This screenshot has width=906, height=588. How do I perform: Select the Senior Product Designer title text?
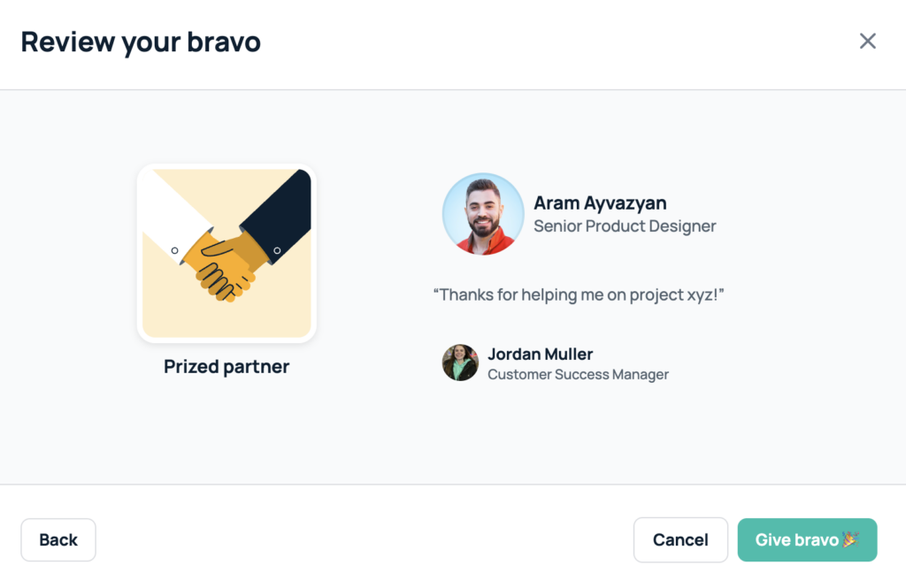pyautogui.click(x=625, y=225)
